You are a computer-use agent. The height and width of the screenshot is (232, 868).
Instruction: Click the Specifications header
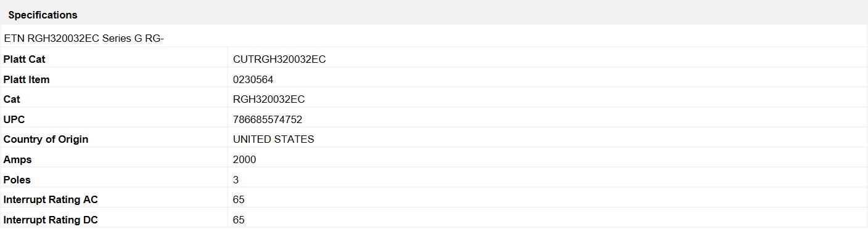coord(43,15)
